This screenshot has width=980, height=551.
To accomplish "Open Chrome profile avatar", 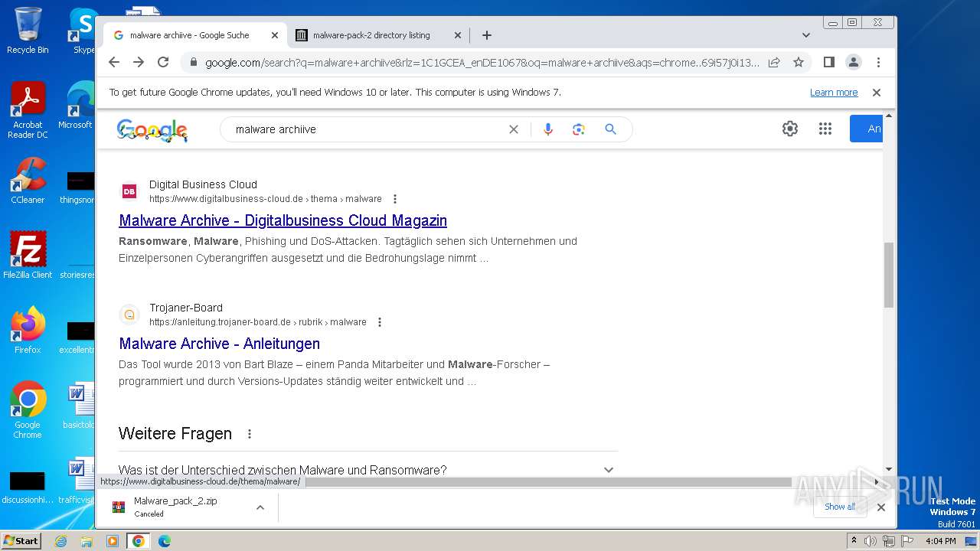I will pyautogui.click(x=853, y=62).
